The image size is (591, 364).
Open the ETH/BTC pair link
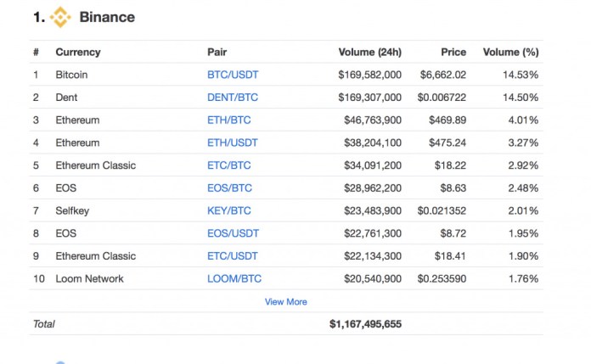(x=228, y=120)
